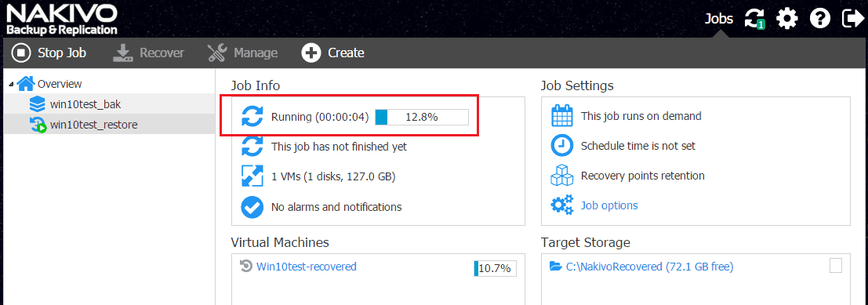
Task: Click the Overview home icon
Action: tap(26, 84)
